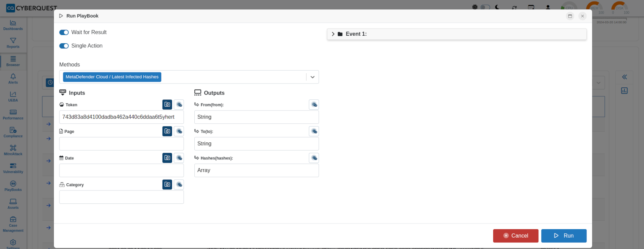Run the playbook with the Run button

point(564,236)
